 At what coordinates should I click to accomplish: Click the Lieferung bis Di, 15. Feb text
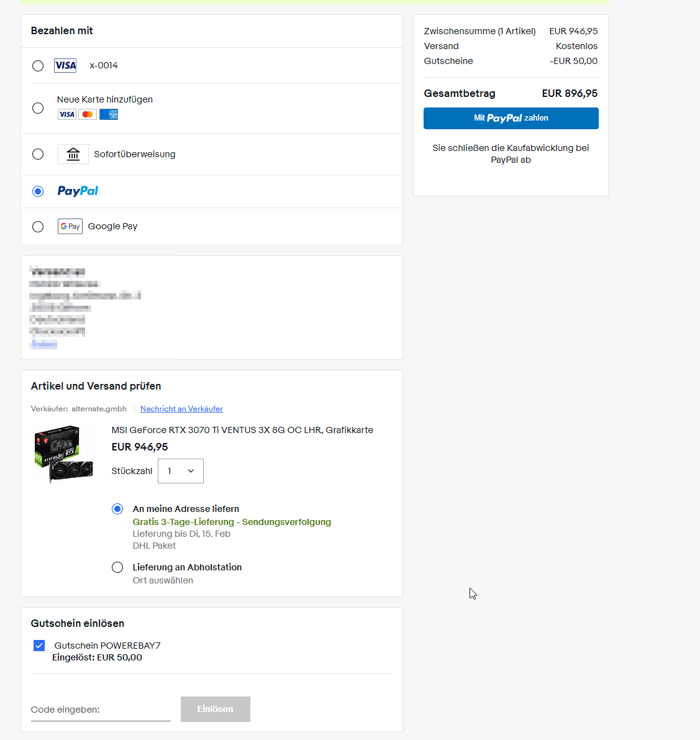click(181, 534)
